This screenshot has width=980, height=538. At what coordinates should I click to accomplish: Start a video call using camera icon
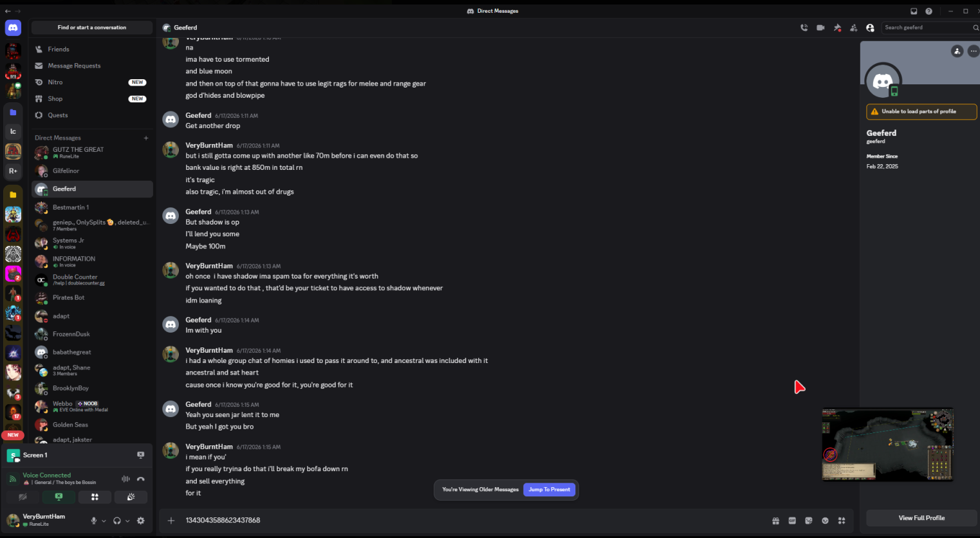820,28
